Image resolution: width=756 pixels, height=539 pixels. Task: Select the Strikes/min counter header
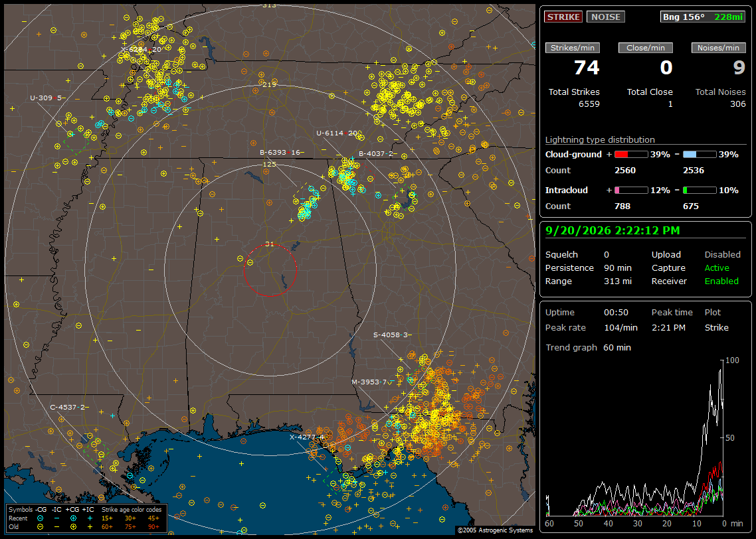[x=572, y=48]
